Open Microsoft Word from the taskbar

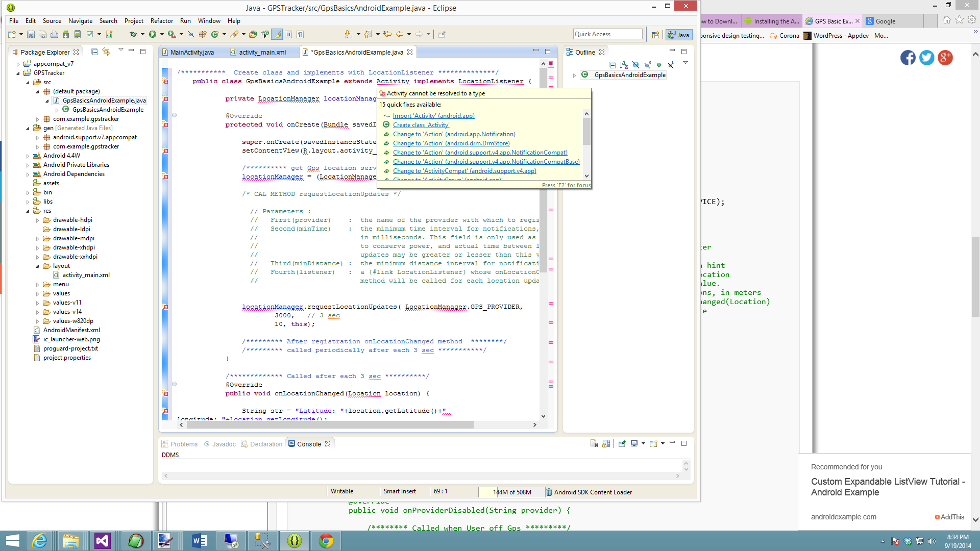pos(200,540)
